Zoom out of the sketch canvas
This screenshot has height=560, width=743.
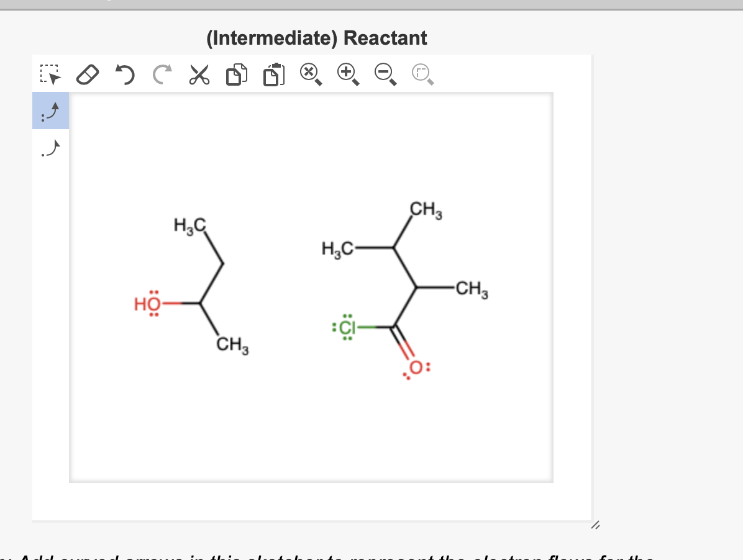(383, 73)
